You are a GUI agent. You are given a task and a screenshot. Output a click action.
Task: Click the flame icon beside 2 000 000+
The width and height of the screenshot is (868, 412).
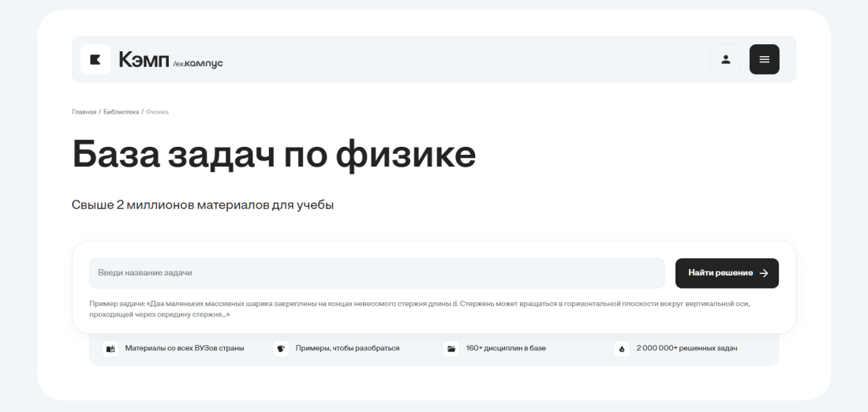point(622,349)
